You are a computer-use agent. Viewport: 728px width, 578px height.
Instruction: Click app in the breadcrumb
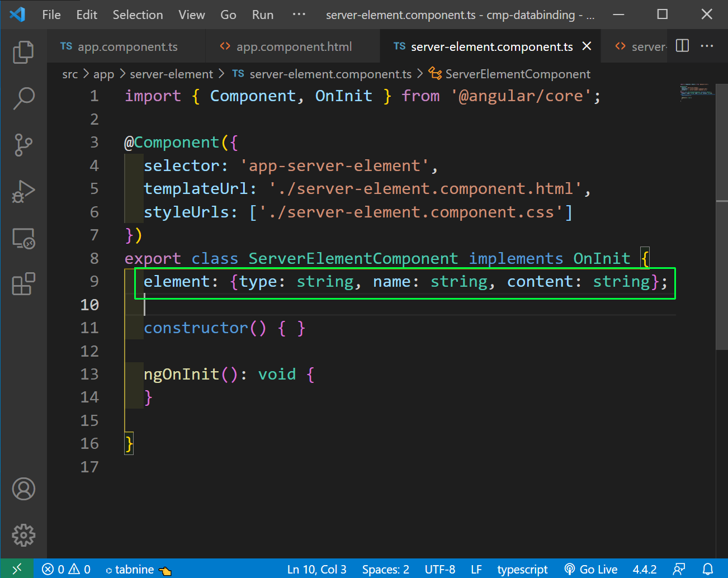click(x=103, y=74)
